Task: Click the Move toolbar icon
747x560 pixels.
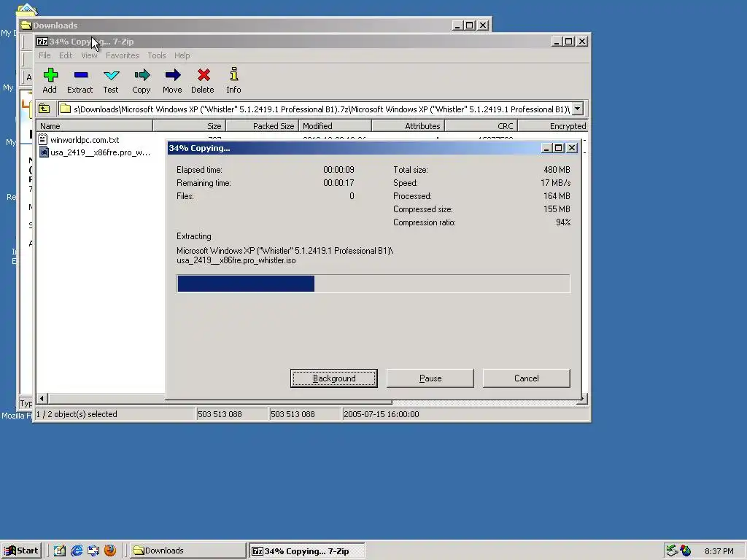Action: click(172, 75)
